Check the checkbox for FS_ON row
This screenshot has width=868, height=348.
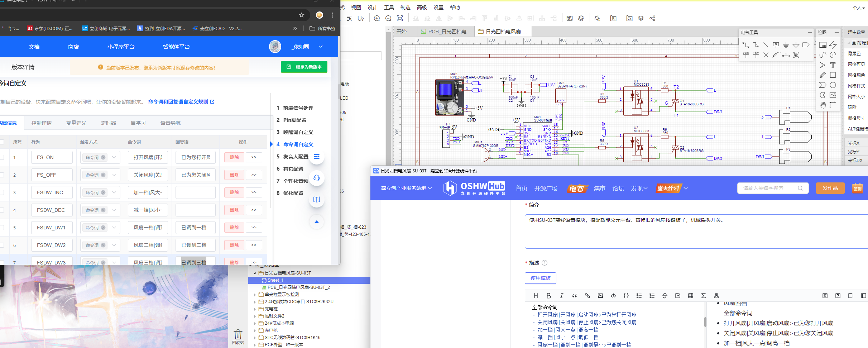[x=2, y=157]
